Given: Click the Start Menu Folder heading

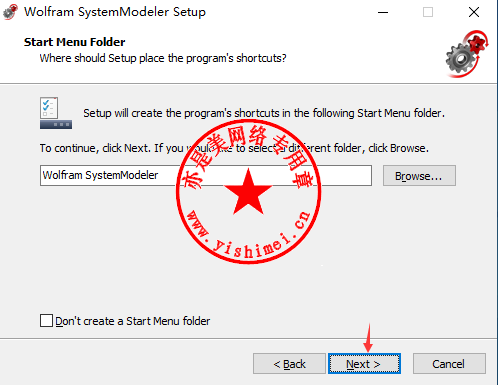Looking at the screenshot, I should (x=75, y=42).
